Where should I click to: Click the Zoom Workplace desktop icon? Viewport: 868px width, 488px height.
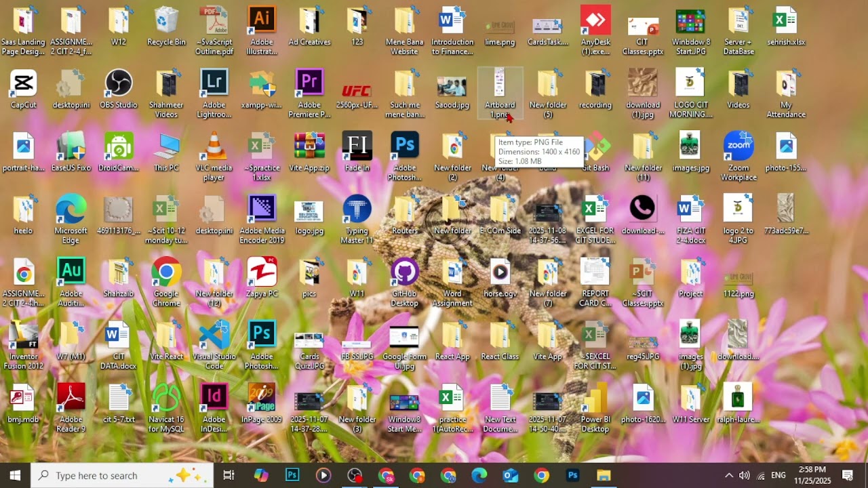tap(738, 157)
